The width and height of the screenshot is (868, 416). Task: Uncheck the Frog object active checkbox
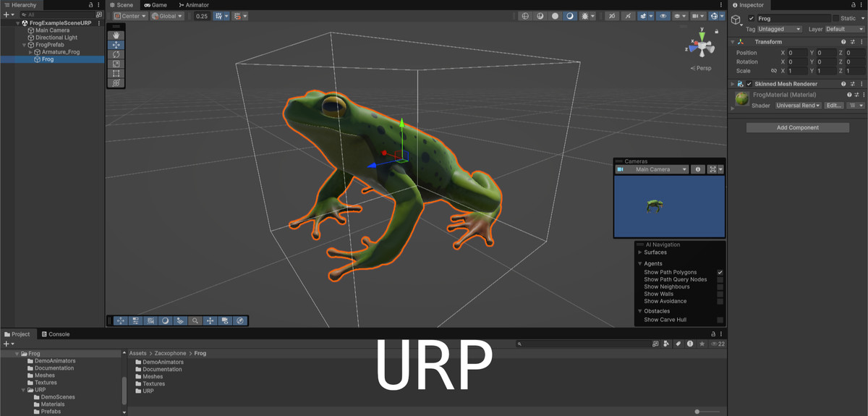pos(752,18)
